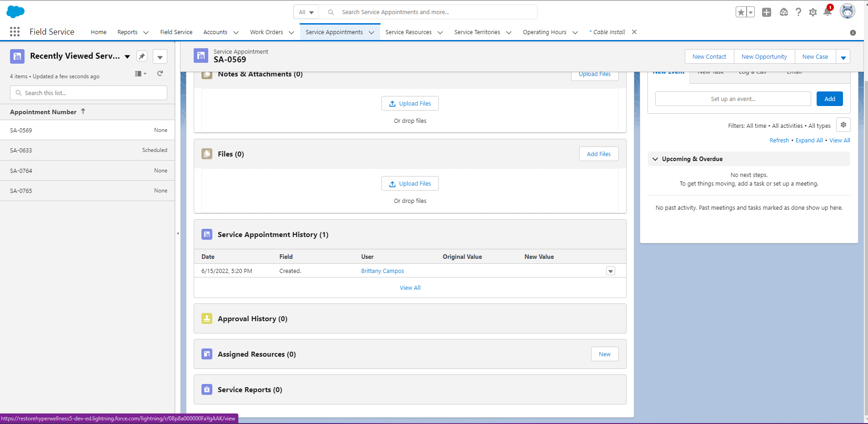
Task: Click the timeline Refresh link
Action: [779, 141]
